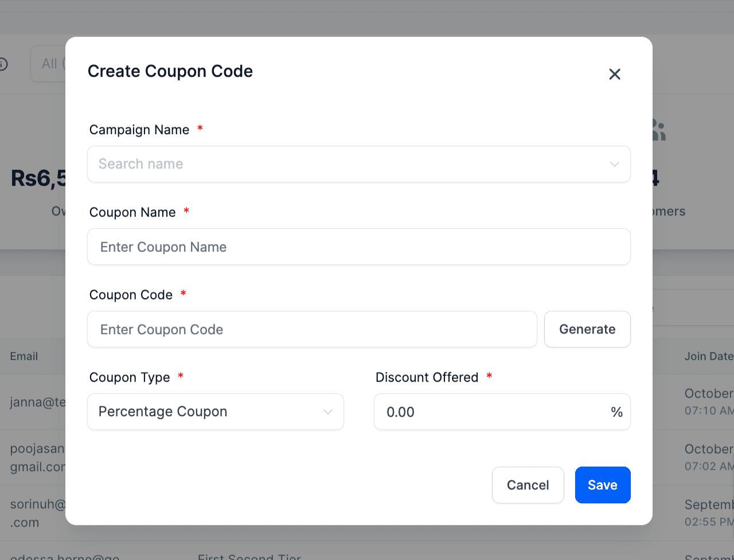Save the coupon code
The image size is (734, 560).
coord(603,485)
